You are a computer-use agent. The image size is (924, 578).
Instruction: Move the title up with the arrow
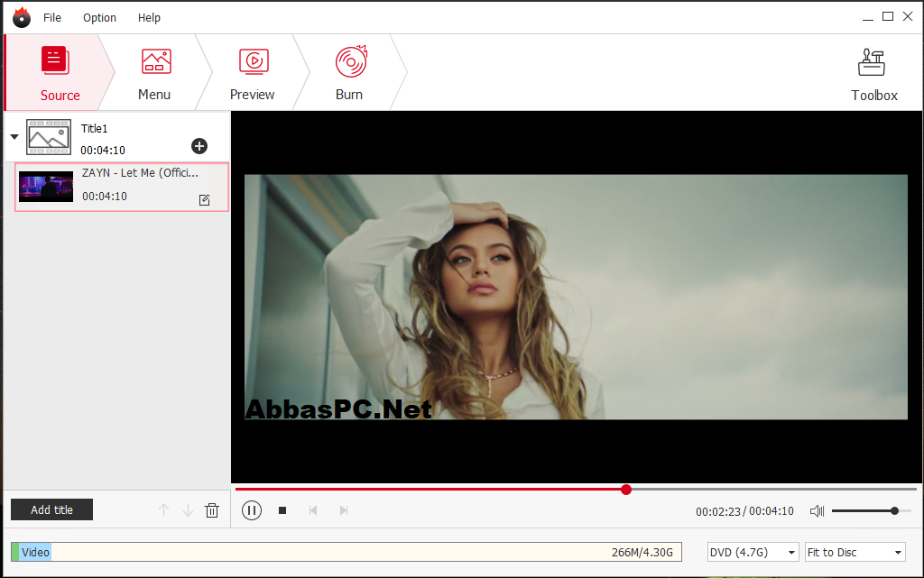click(x=164, y=509)
